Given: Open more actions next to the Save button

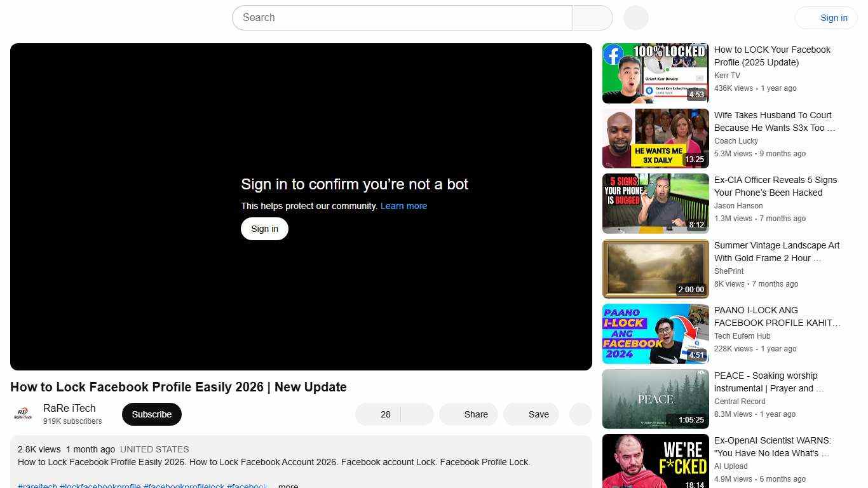Looking at the screenshot, I should pyautogui.click(x=580, y=414).
